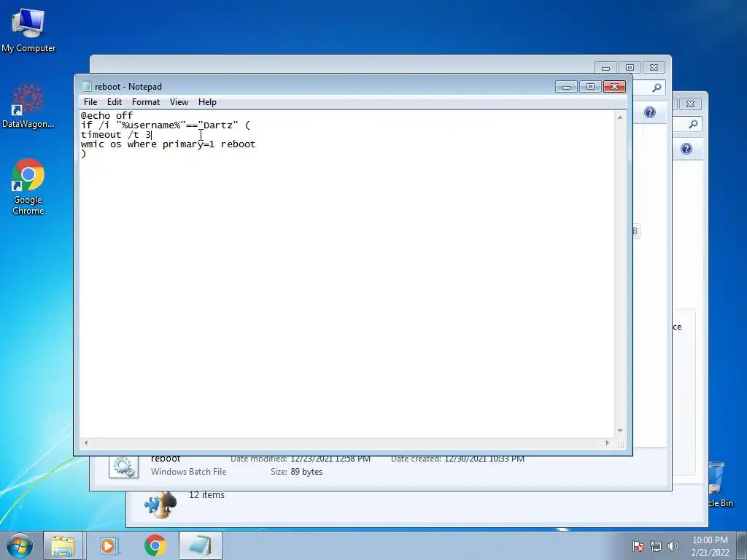Click the Show desktop button

coord(742,545)
